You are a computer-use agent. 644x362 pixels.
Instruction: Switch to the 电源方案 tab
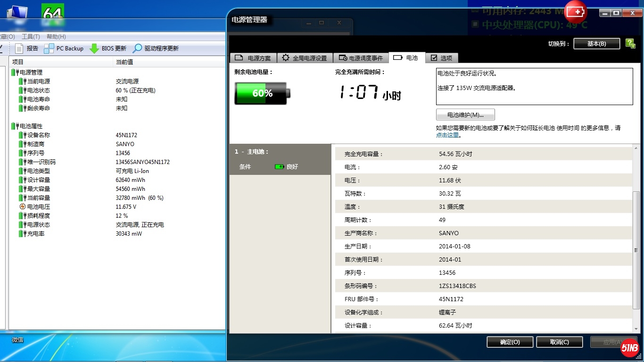coord(253,58)
